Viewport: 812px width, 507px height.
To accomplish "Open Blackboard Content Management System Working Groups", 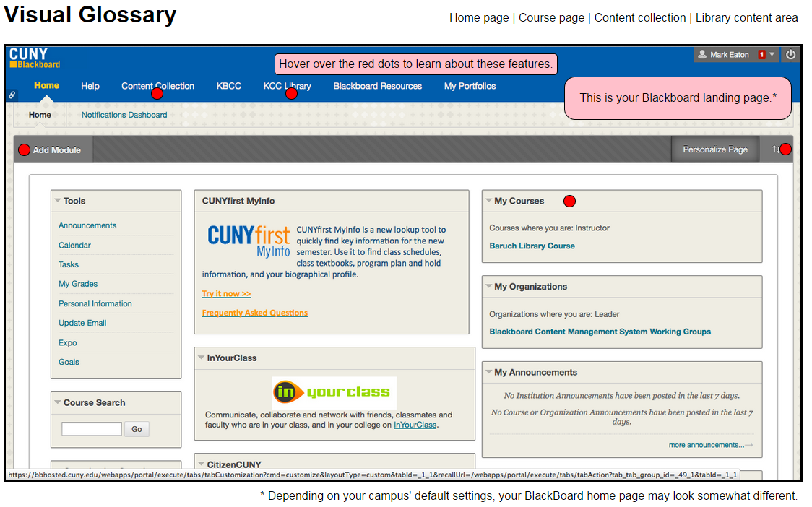I will [x=600, y=331].
